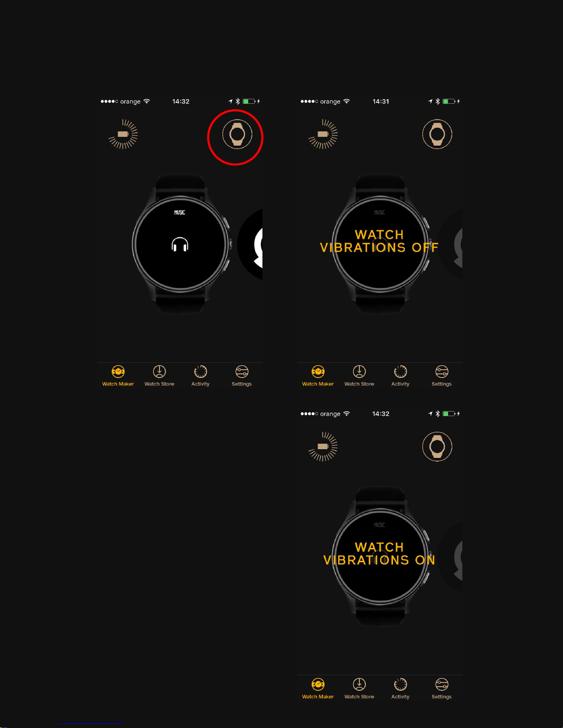Image resolution: width=563 pixels, height=728 pixels.
Task: Tap battery indicator icon in the 'Vibrations Off' screen
Action: [x=323, y=134]
